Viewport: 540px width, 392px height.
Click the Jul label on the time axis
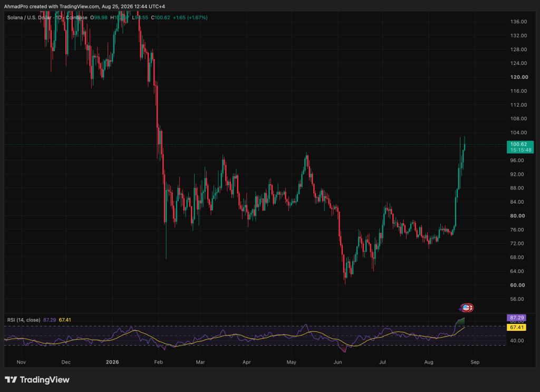(x=382, y=362)
